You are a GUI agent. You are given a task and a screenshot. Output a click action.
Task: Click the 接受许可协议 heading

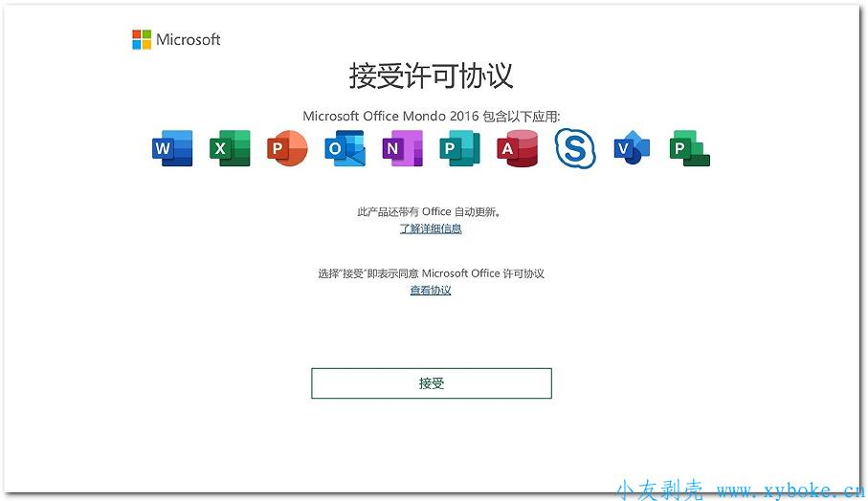[x=431, y=76]
